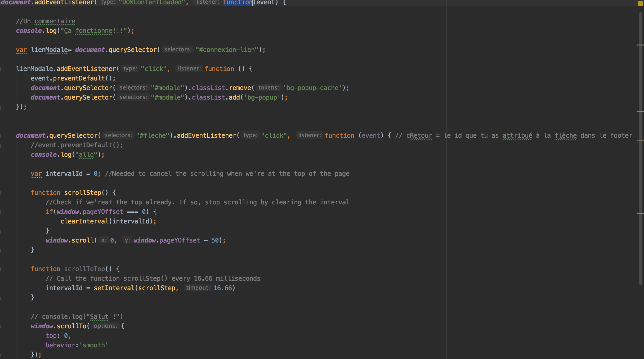Viewport: 644px width, 359px height.
Task: Click the 'bg-popup-cache' string
Action: [312, 88]
